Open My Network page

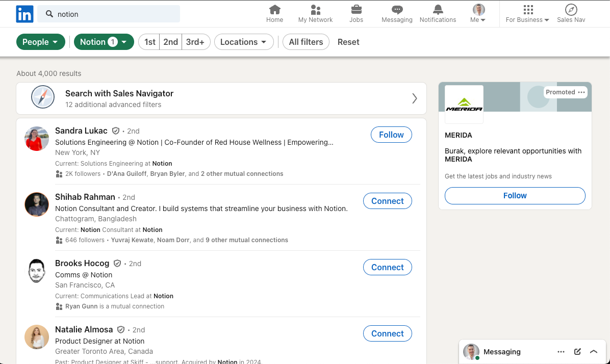(316, 14)
